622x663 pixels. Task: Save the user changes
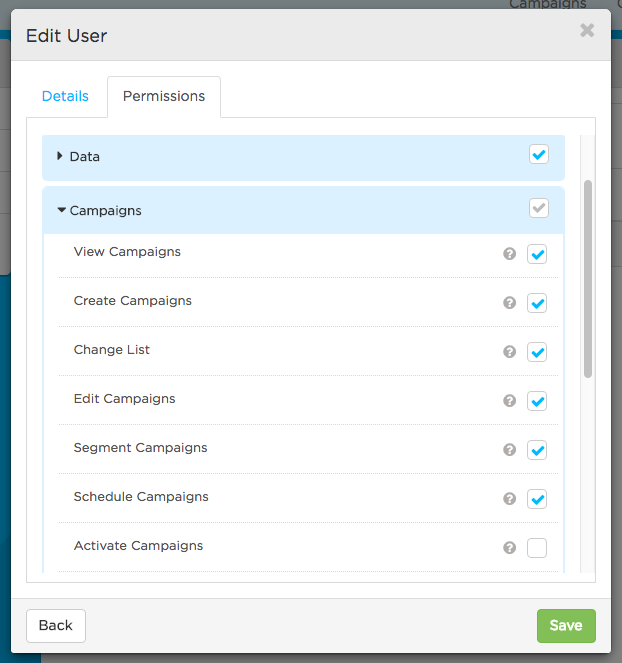[x=566, y=626]
